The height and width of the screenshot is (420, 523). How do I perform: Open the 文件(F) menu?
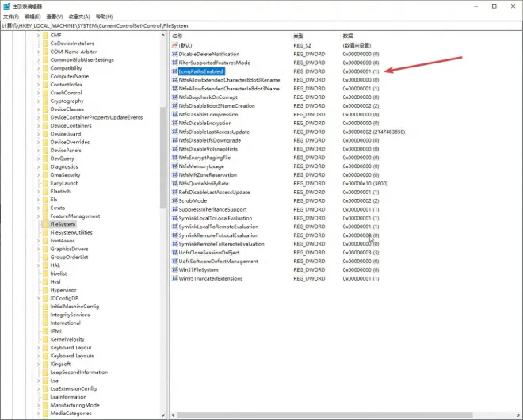pyautogui.click(x=11, y=17)
